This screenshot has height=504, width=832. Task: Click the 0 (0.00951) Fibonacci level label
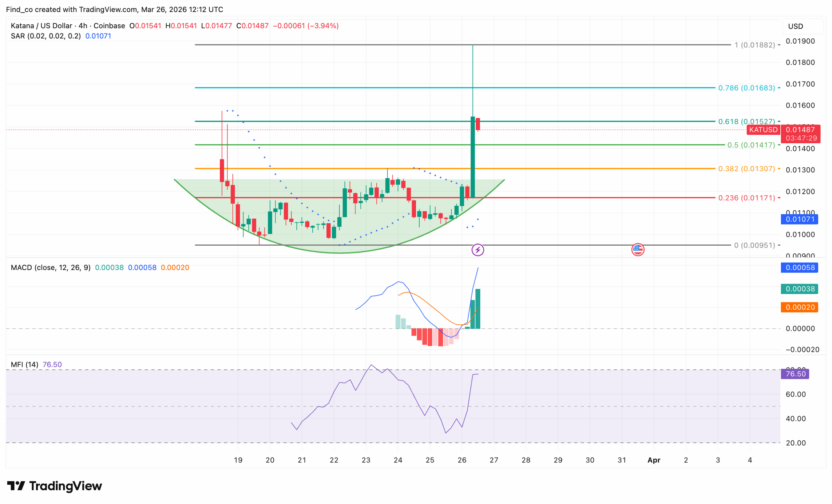click(x=755, y=245)
